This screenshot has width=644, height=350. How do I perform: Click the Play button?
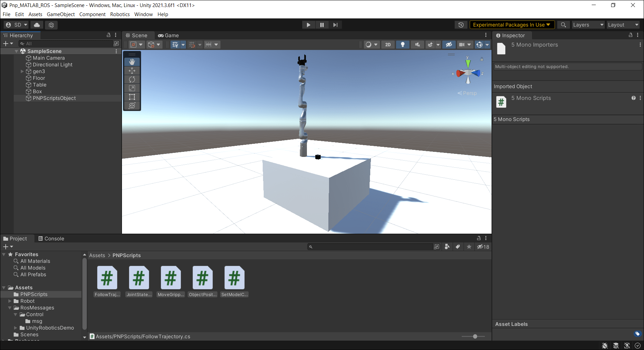coord(308,25)
